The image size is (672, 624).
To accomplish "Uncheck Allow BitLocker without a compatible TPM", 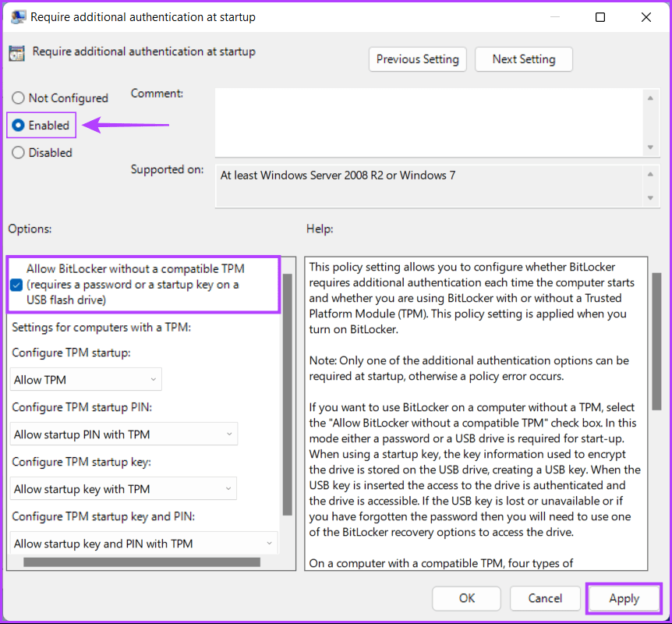I will click(x=16, y=285).
